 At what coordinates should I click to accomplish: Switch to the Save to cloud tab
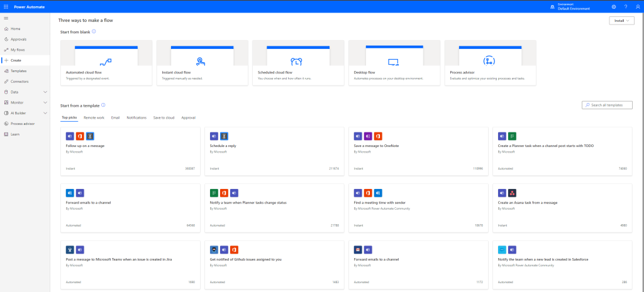click(x=164, y=117)
